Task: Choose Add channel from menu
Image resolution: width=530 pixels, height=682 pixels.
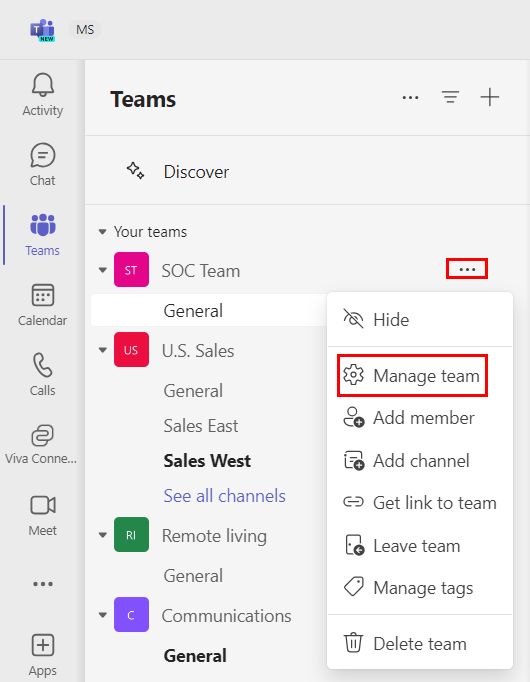Action: [420, 461]
